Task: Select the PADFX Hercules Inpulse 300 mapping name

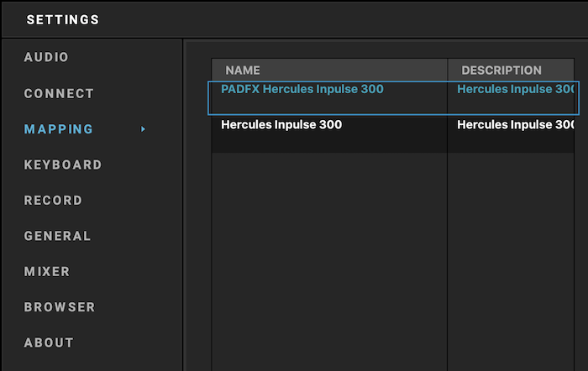Action: 302,89
